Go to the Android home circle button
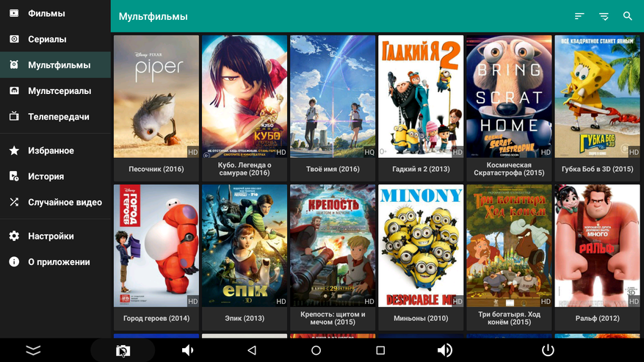This screenshot has width=644, height=362. 316,350
